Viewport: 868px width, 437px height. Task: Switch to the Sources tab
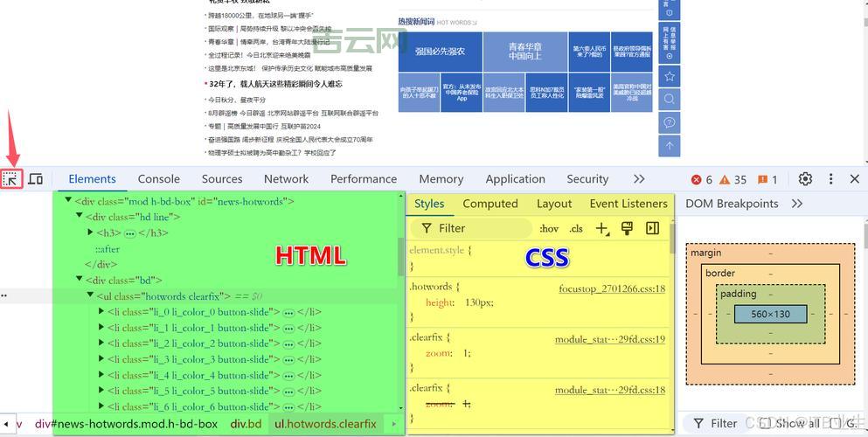click(222, 178)
